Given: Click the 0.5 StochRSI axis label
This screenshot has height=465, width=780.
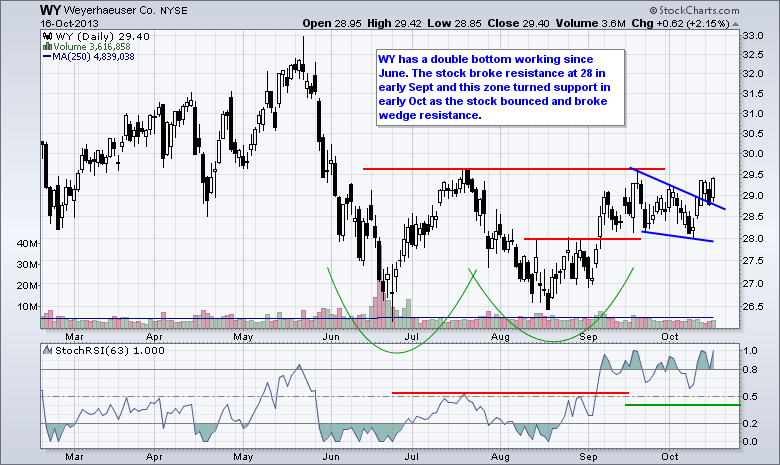Looking at the screenshot, I should pyautogui.click(x=751, y=396).
